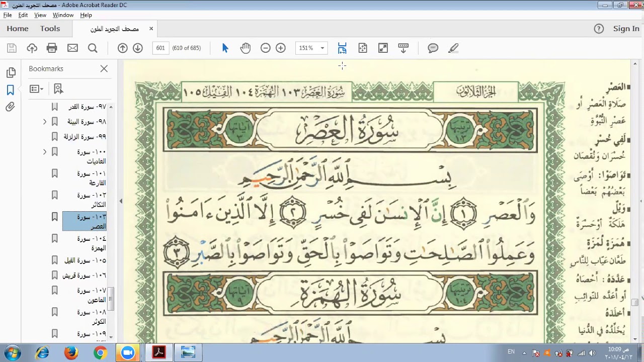
Task: Open Attachments paperclip panel icon
Action: pos(11,107)
